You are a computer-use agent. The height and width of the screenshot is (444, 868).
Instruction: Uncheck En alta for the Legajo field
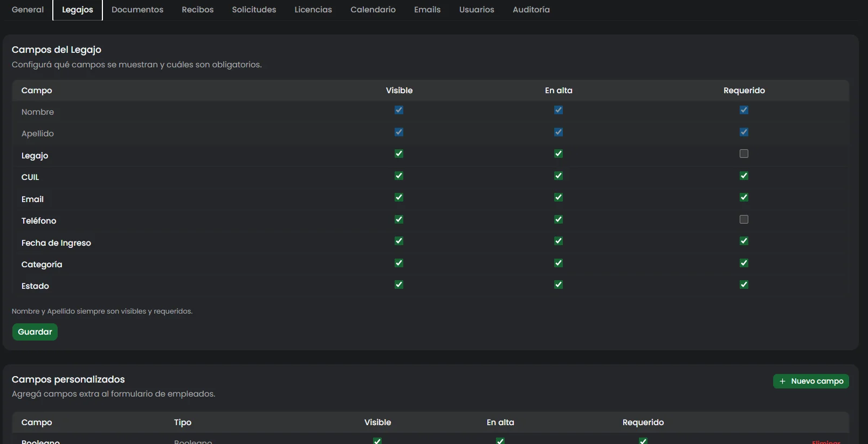[x=559, y=154]
